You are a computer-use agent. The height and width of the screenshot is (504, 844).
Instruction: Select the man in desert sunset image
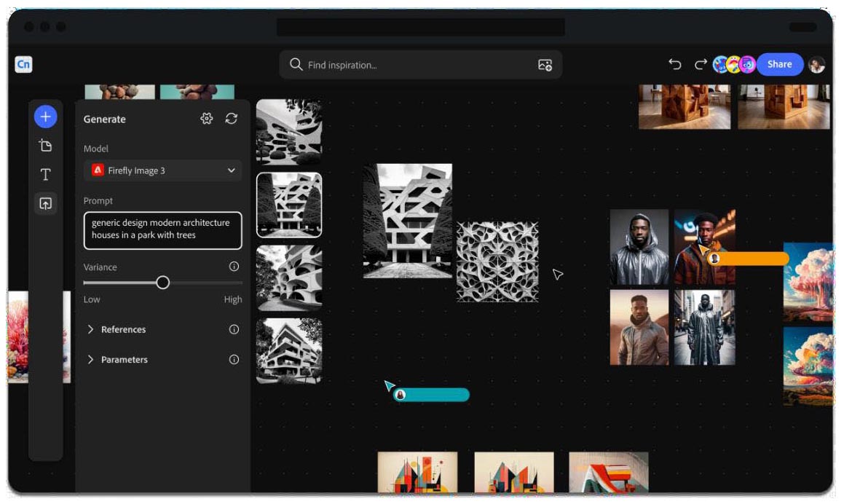[x=639, y=328]
